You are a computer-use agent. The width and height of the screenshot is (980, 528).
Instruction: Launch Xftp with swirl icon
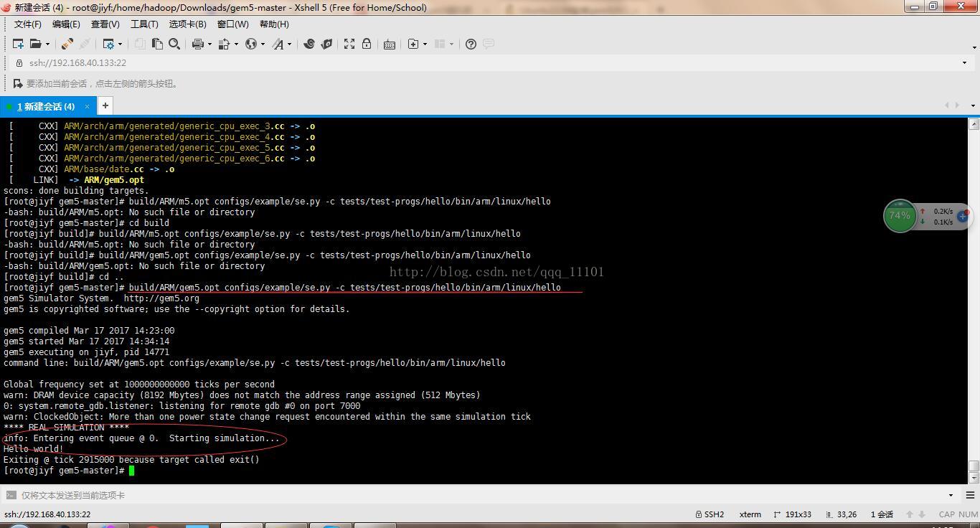coord(309,44)
